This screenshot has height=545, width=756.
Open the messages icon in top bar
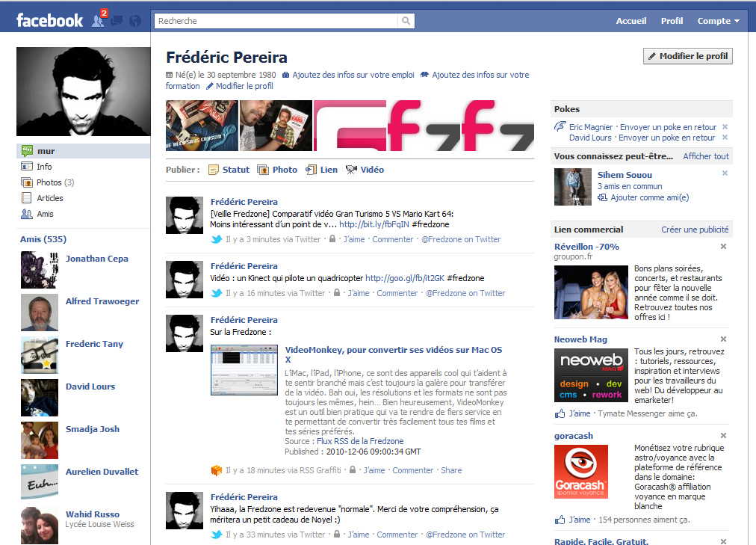(117, 21)
